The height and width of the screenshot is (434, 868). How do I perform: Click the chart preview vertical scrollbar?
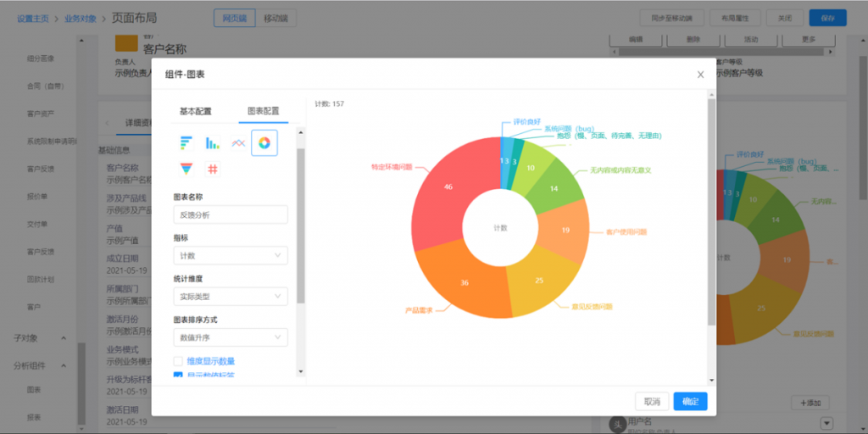coord(711,212)
